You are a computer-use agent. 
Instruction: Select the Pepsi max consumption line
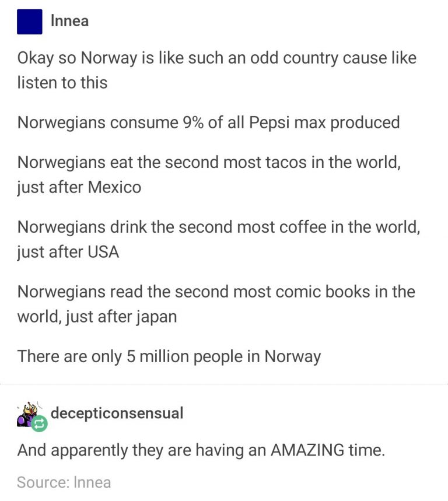pyautogui.click(x=208, y=122)
